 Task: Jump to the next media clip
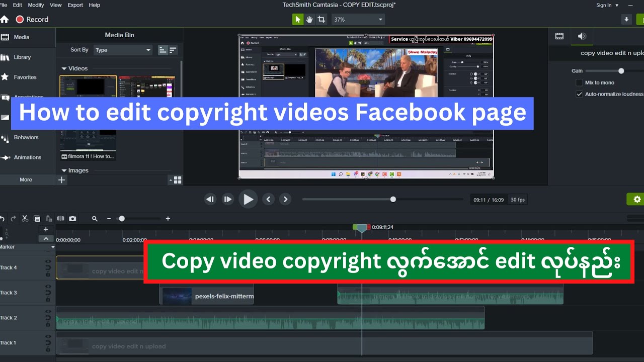[x=285, y=200]
